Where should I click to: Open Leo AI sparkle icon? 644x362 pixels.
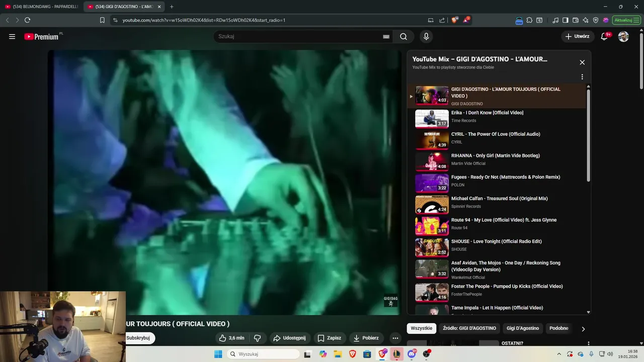586,20
